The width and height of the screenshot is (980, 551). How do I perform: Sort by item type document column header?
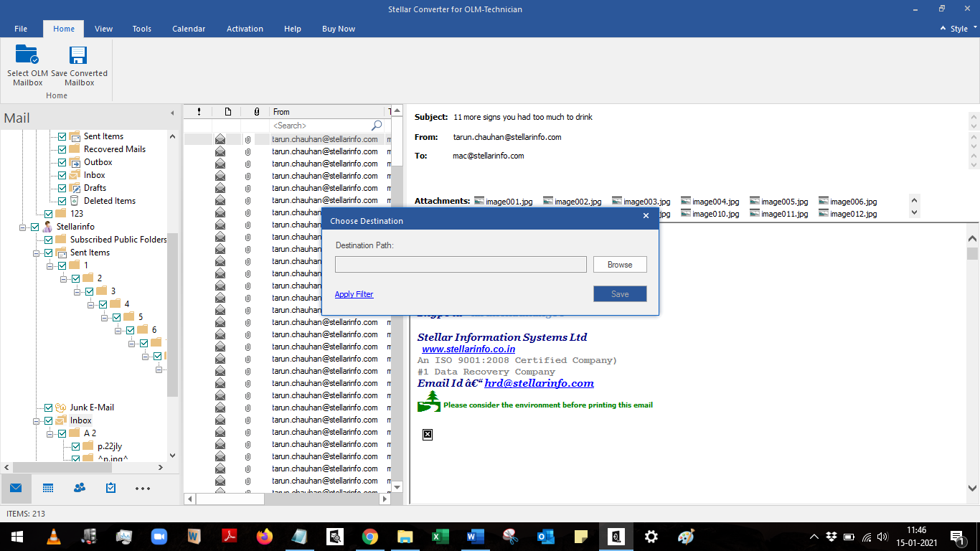(227, 112)
